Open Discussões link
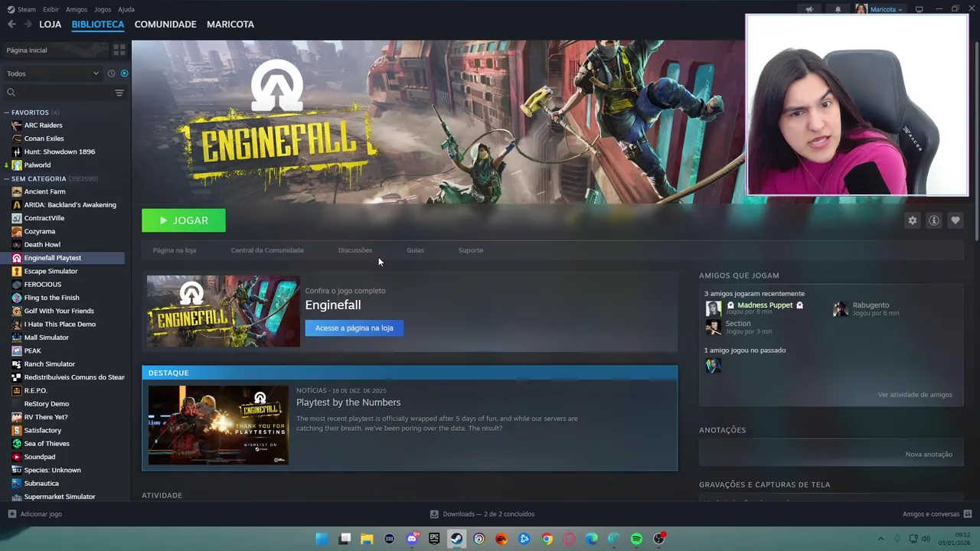 tap(355, 250)
